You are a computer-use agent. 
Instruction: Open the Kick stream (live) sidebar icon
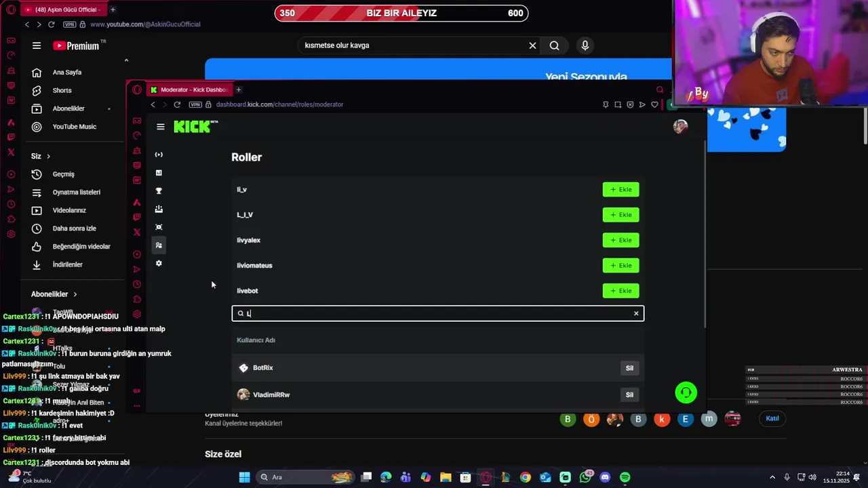click(159, 155)
